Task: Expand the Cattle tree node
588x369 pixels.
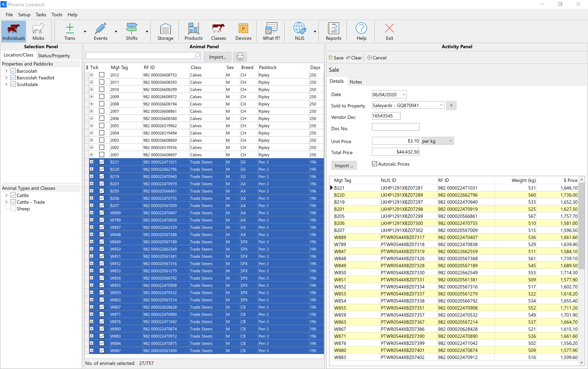Action: 6,195
